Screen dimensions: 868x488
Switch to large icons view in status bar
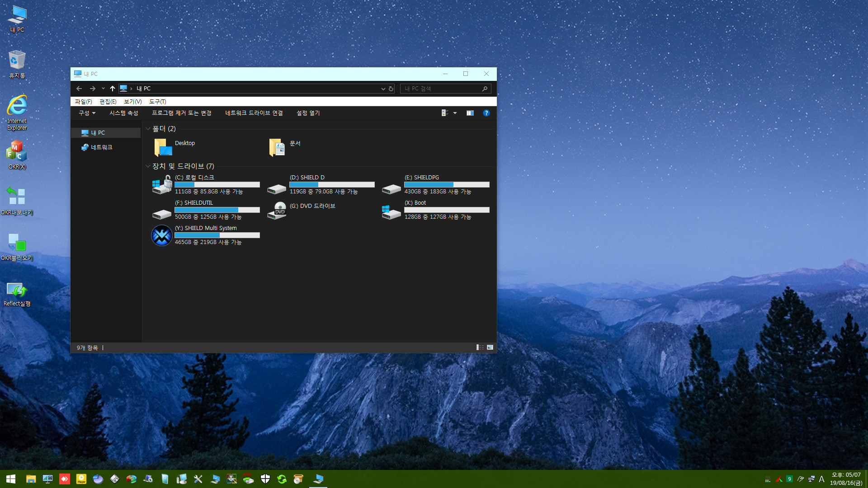point(490,347)
